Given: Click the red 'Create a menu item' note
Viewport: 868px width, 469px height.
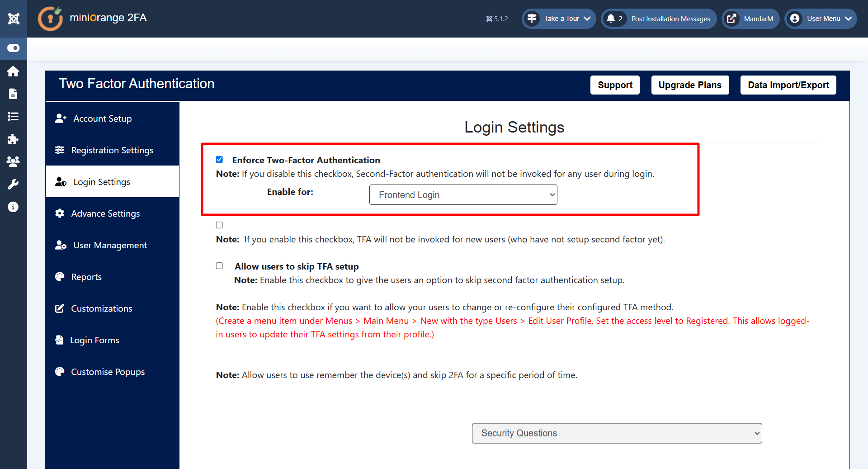Looking at the screenshot, I should tap(513, 327).
